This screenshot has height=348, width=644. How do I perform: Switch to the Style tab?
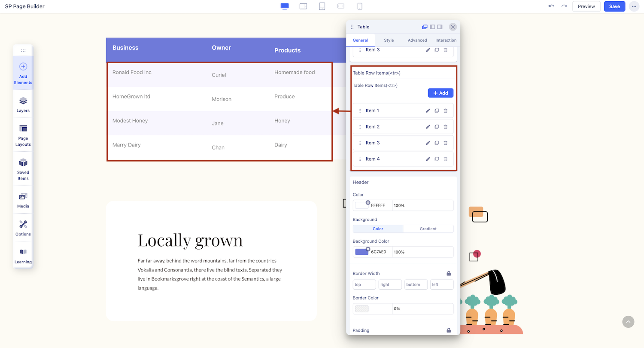(x=389, y=40)
